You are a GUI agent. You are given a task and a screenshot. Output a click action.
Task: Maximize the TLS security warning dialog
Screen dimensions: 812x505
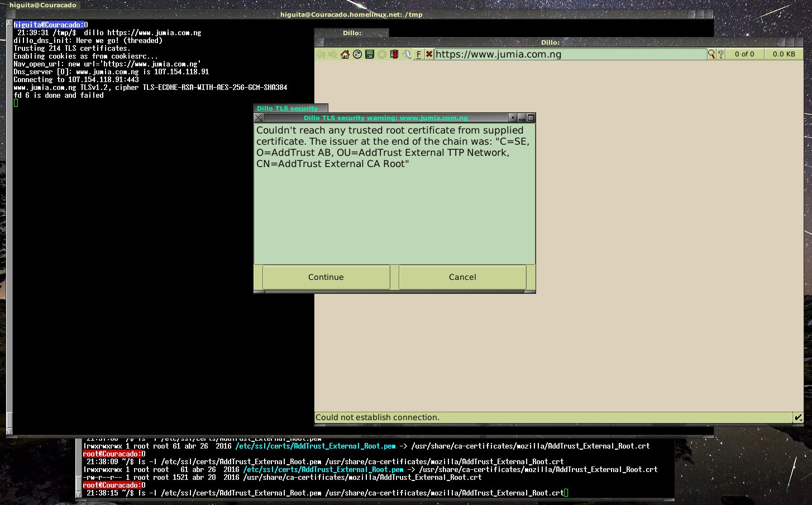(531, 118)
